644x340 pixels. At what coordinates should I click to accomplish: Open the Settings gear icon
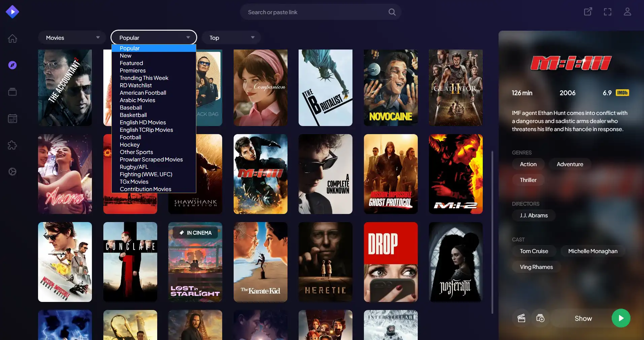pos(12,172)
